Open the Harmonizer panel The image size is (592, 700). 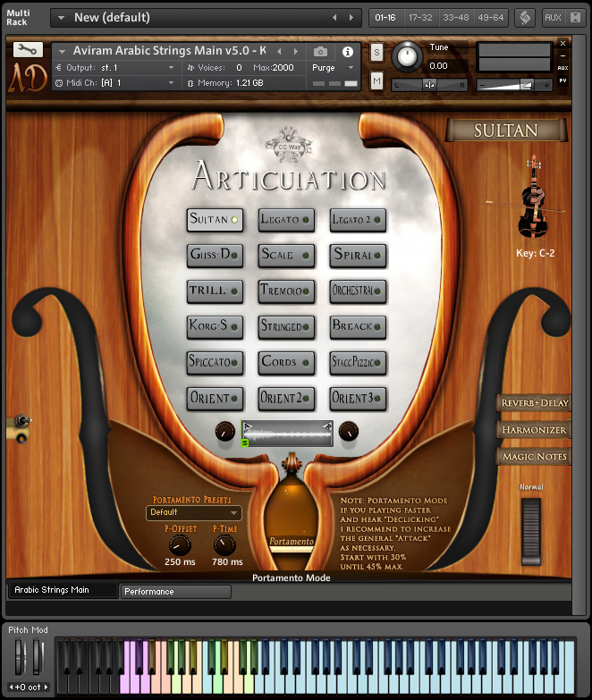click(534, 429)
